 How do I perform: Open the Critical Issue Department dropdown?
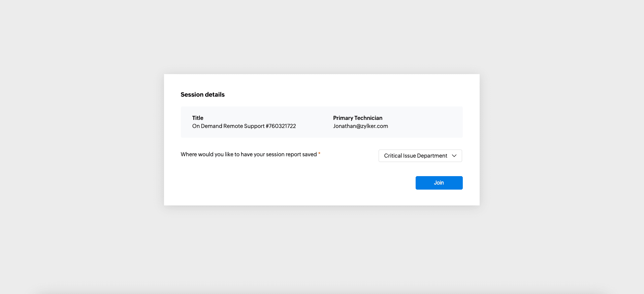[x=420, y=156]
